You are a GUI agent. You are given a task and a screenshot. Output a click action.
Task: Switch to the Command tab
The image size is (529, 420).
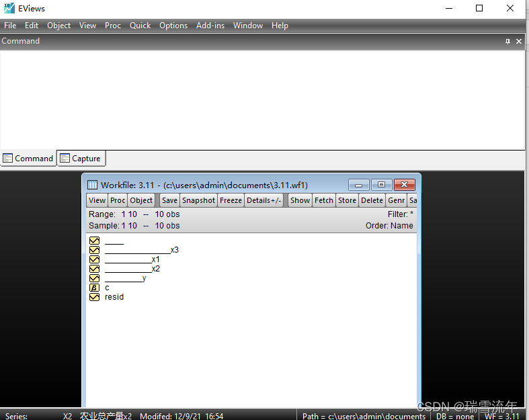pyautogui.click(x=28, y=158)
